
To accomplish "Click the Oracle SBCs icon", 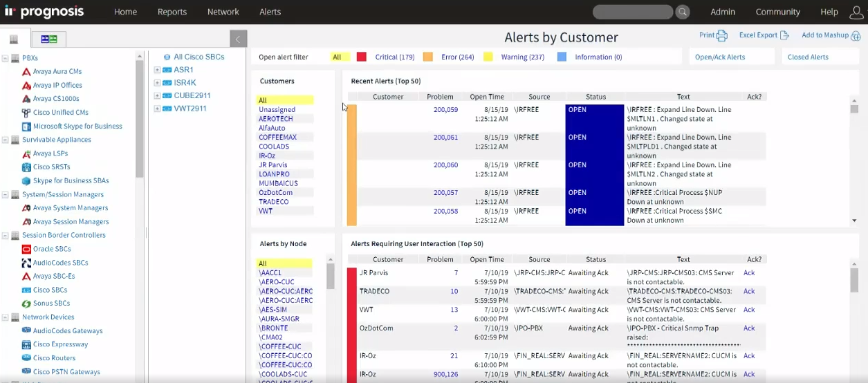I will [x=26, y=249].
